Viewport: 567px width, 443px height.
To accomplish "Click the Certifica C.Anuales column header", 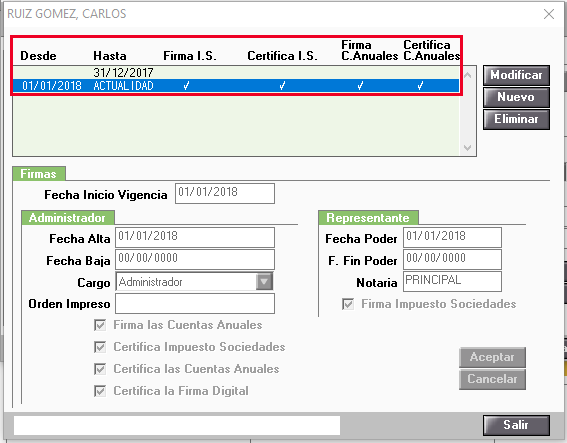I will [432, 51].
